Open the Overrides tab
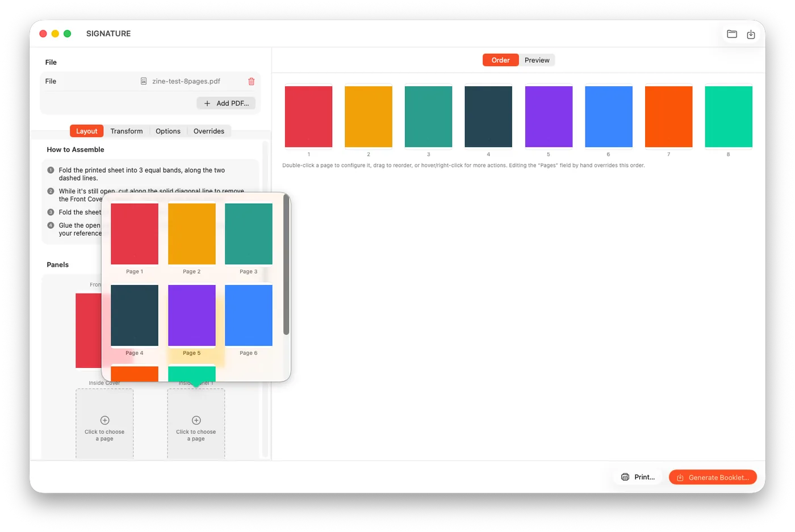The image size is (795, 532). [x=208, y=131]
